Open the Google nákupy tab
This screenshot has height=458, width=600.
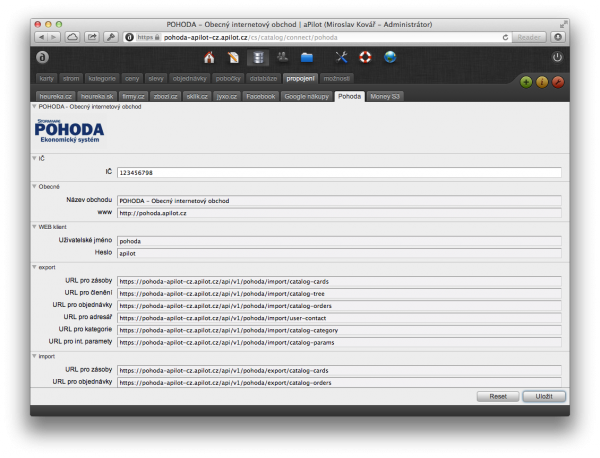click(x=307, y=96)
